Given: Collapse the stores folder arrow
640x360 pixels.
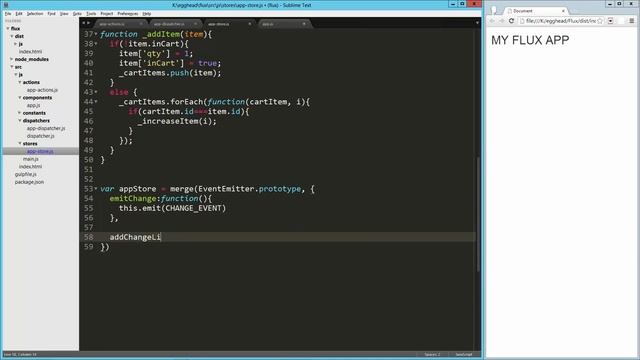Looking at the screenshot, I should 19,144.
